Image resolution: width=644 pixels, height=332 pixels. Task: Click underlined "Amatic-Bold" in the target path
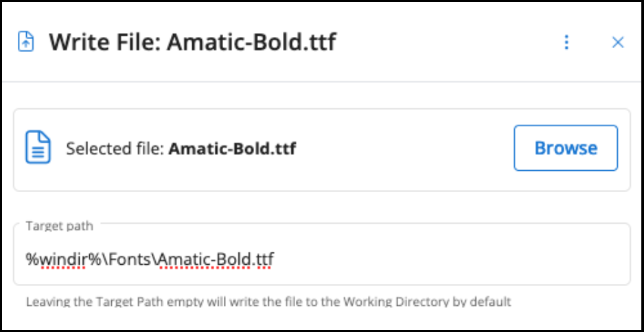(204, 259)
